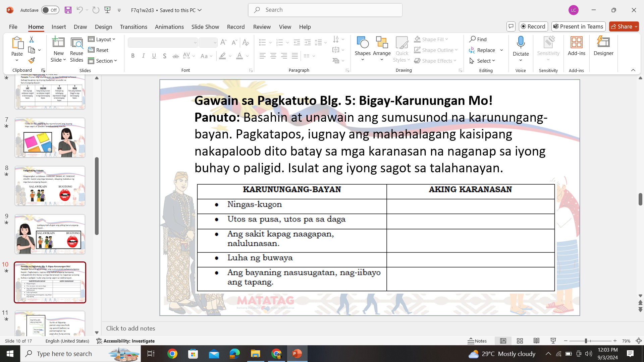Open the File menu

point(13,26)
